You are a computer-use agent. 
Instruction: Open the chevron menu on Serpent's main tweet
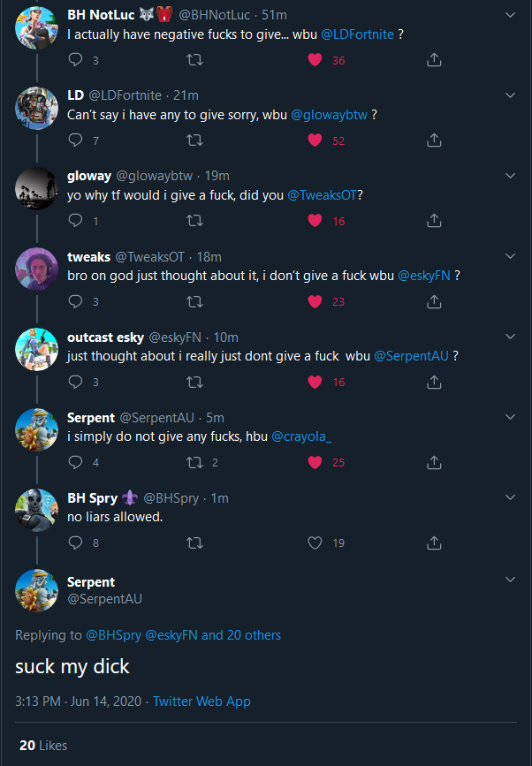point(510,580)
